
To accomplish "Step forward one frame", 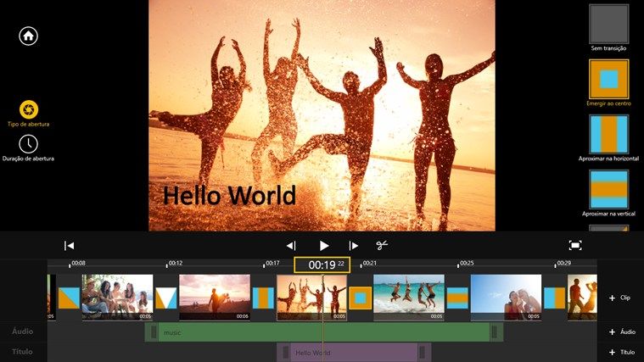I will pyautogui.click(x=354, y=246).
